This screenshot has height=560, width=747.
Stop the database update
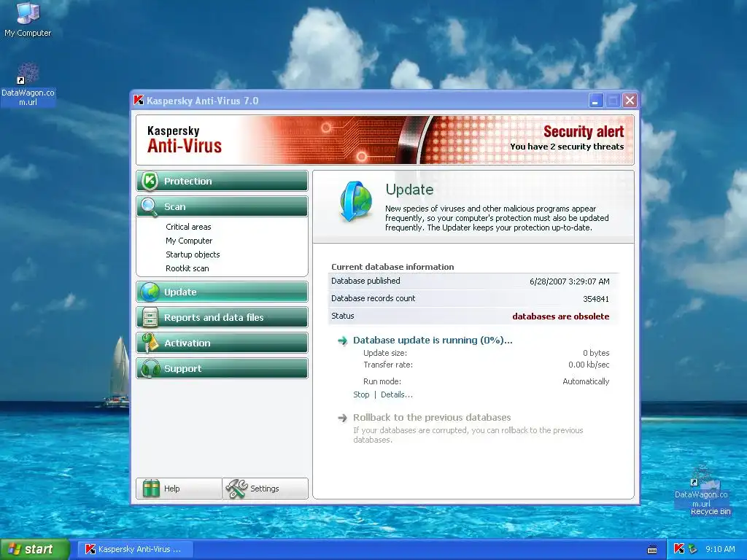click(361, 394)
